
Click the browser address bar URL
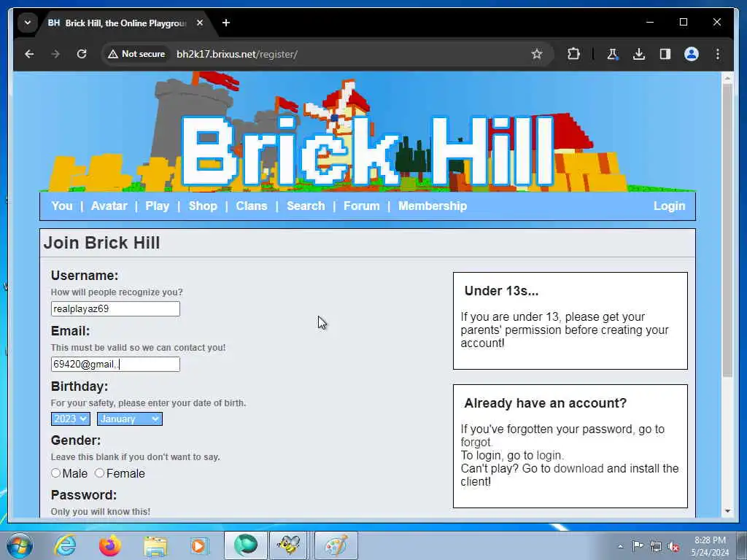tap(237, 54)
